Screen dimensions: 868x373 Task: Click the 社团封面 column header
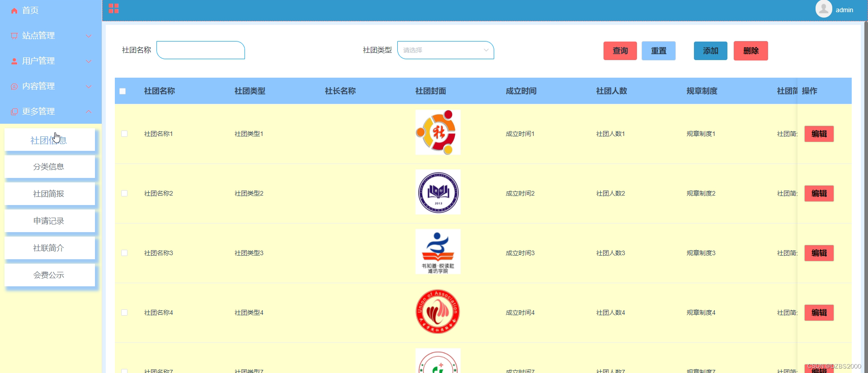tap(430, 91)
